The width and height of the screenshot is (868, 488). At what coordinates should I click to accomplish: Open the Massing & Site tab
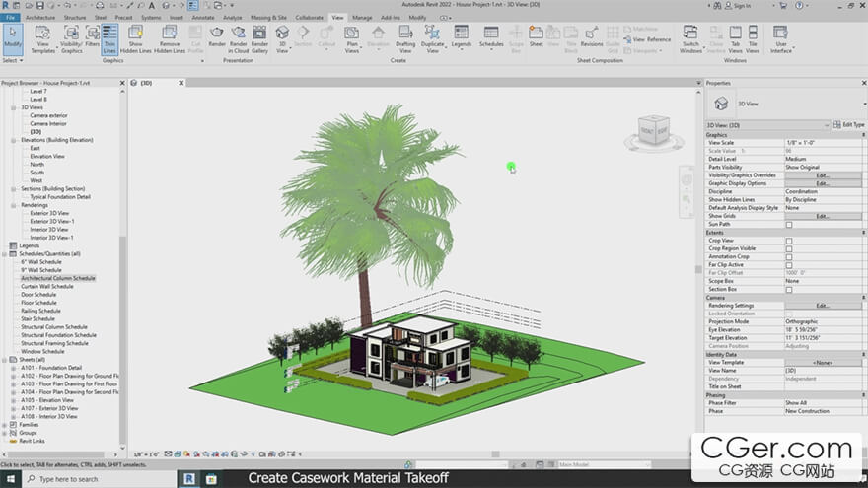pyautogui.click(x=268, y=18)
